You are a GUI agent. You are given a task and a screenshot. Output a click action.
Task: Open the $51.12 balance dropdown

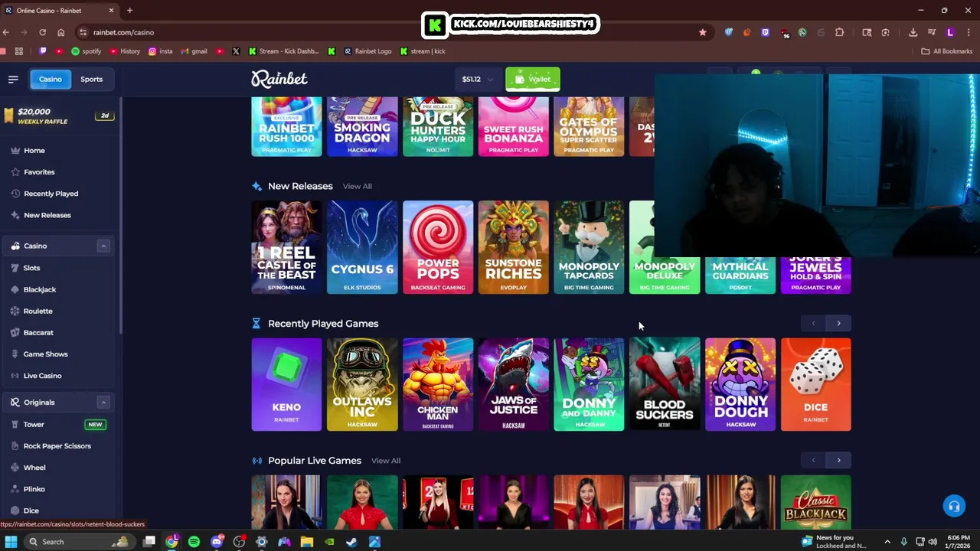point(478,79)
